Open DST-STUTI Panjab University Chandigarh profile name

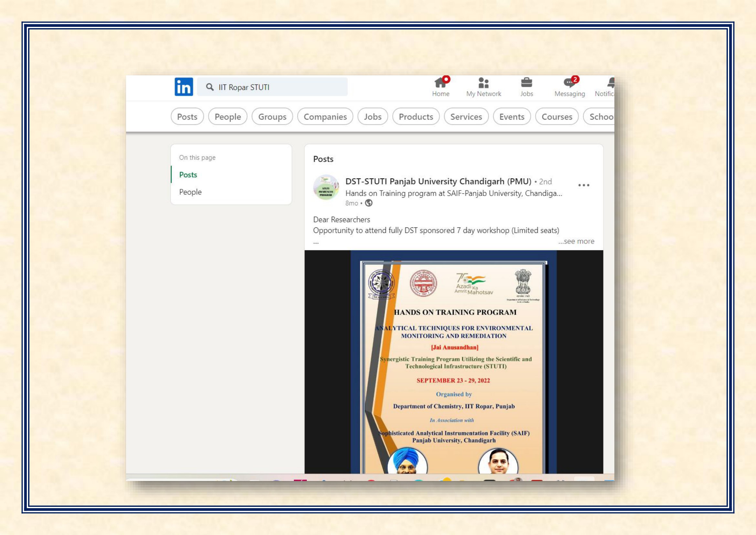[438, 181]
